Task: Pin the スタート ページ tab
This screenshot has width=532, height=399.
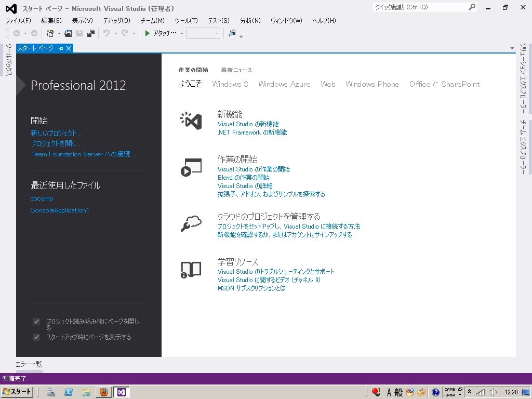Action: click(x=61, y=48)
